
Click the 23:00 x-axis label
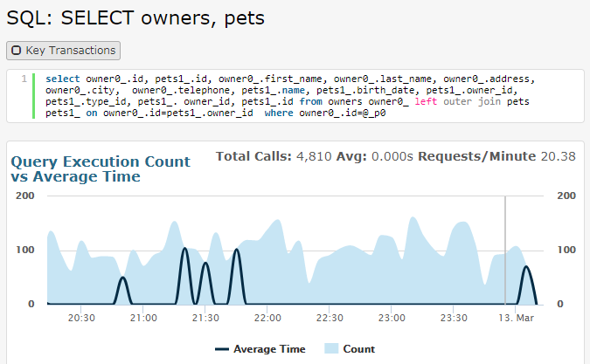(x=392, y=318)
